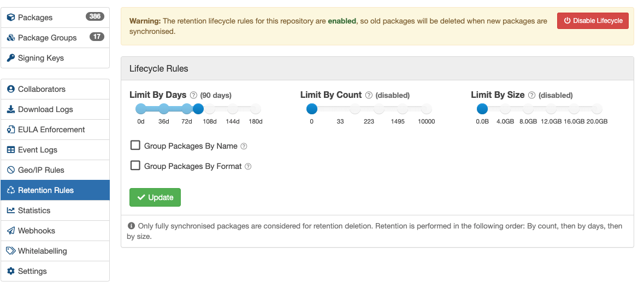Image resolution: width=644 pixels, height=287 pixels.
Task: Set Limit By Count slider to 223
Action: pyautogui.click(x=369, y=109)
